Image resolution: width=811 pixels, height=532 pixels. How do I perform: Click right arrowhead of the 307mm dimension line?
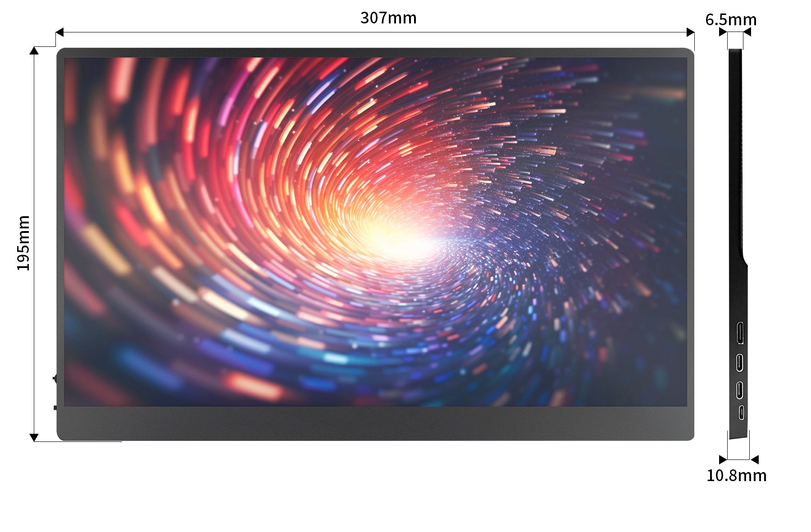pos(690,32)
